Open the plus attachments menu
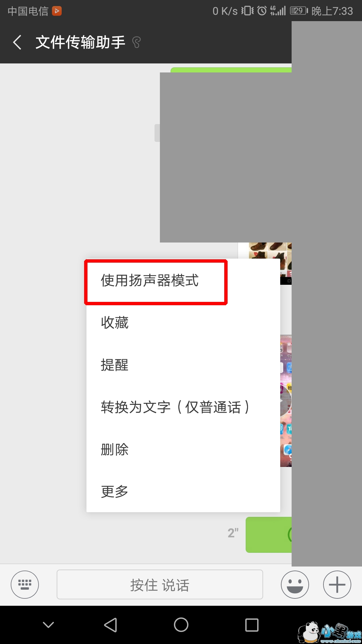Image resolution: width=362 pixels, height=644 pixels. coord(337,585)
